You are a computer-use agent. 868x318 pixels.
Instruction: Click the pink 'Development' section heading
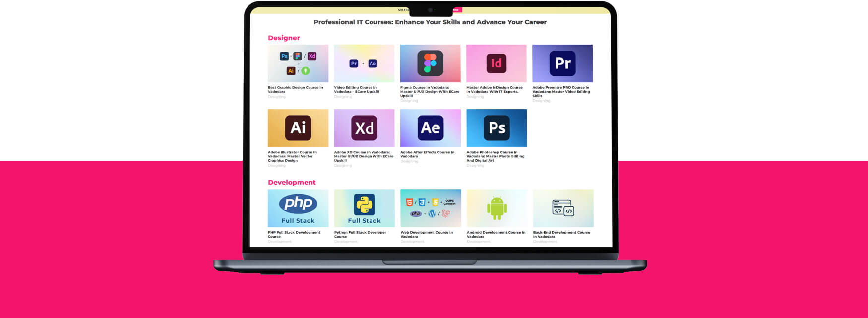coord(292,182)
